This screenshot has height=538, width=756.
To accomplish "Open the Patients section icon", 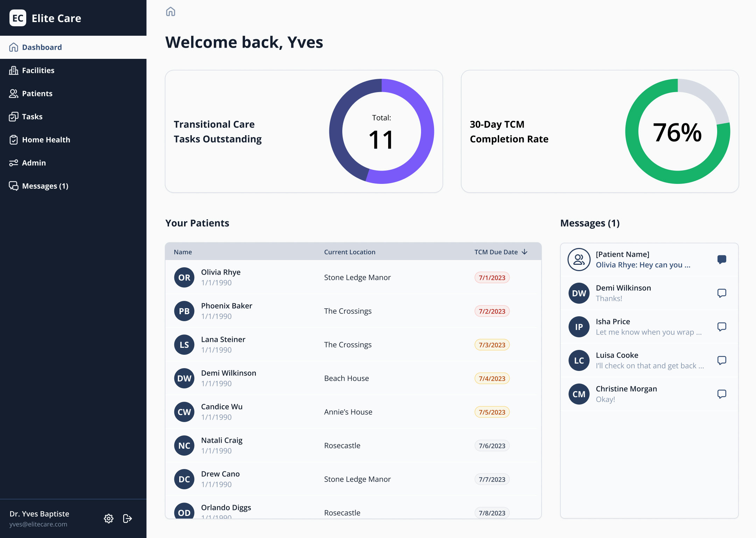I will pyautogui.click(x=14, y=93).
